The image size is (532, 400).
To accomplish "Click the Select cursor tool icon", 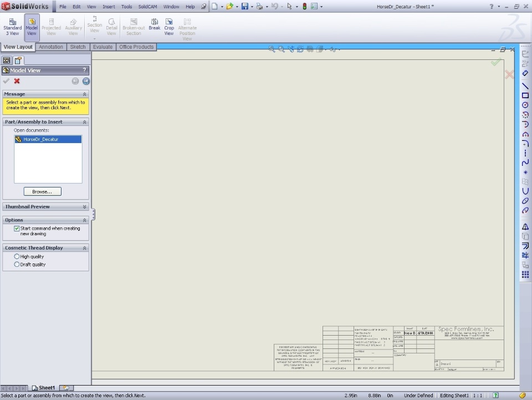I will (289, 6).
